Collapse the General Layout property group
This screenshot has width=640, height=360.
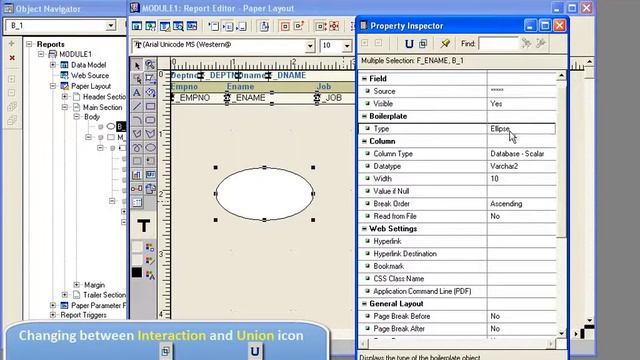(364, 304)
